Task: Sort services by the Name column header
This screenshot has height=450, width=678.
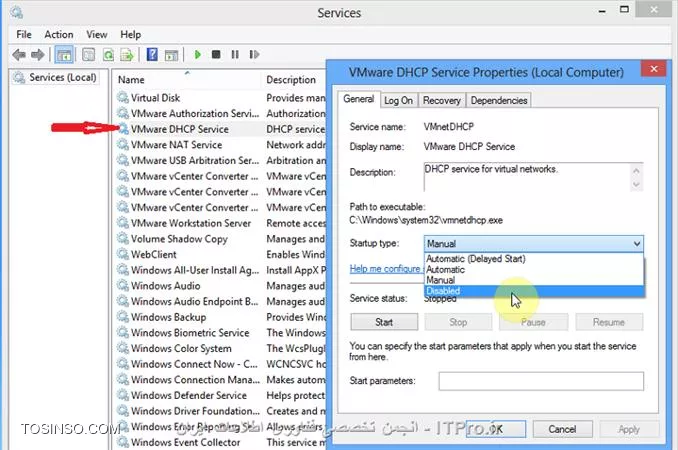Action: pyautogui.click(x=187, y=80)
